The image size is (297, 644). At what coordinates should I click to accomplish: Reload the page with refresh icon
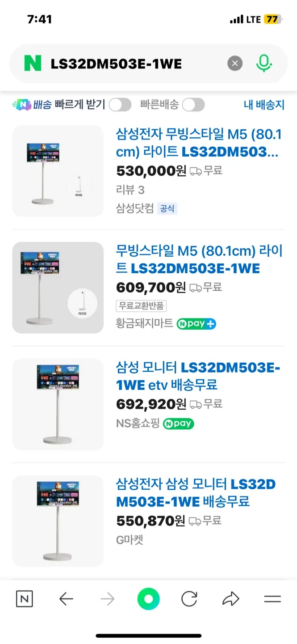pos(189,599)
